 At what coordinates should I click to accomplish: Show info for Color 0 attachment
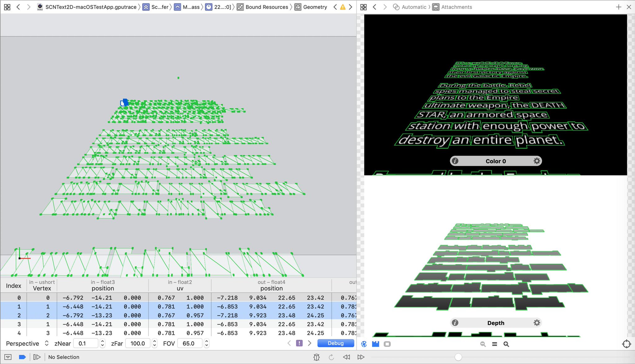[x=455, y=161]
